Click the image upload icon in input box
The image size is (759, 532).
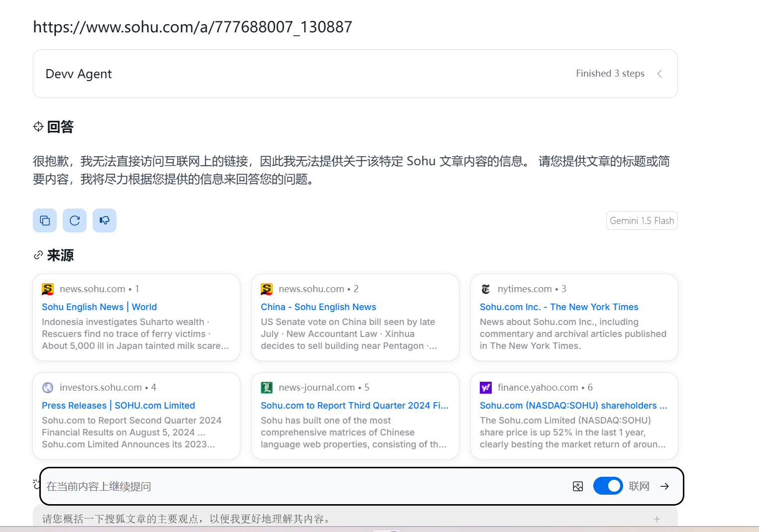(578, 486)
